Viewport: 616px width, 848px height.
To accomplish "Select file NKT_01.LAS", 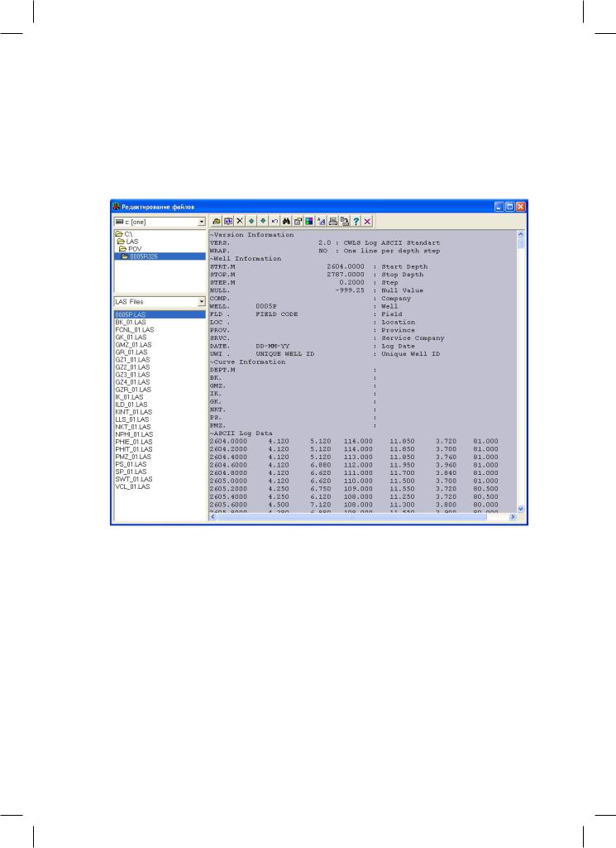I will coord(133,427).
